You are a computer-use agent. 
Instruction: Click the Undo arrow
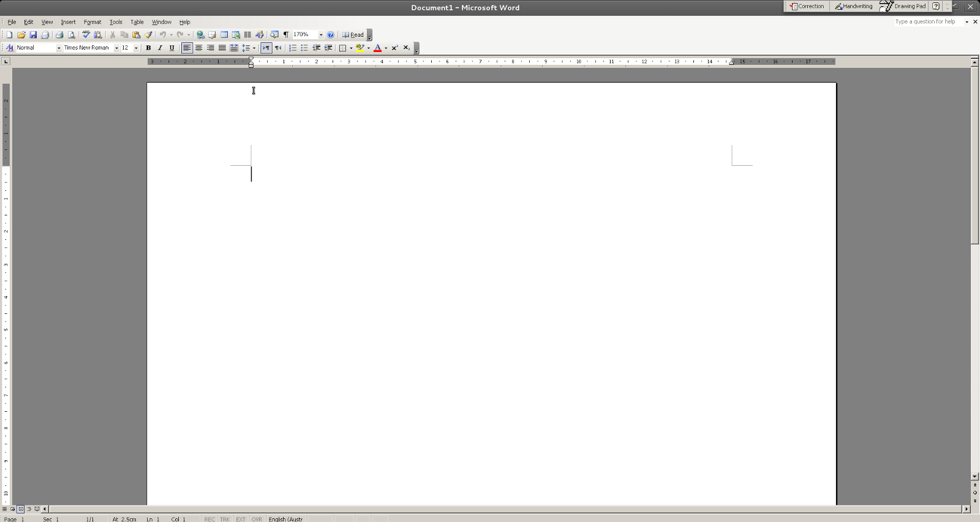pyautogui.click(x=163, y=35)
